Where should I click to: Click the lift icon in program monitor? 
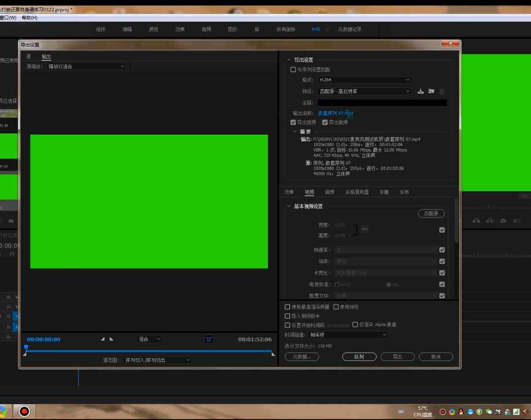coord(476,221)
